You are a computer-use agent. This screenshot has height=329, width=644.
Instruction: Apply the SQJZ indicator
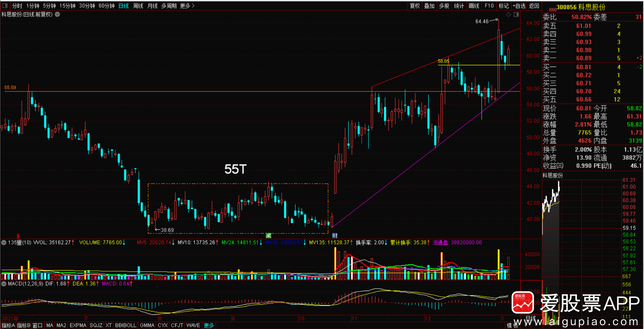[96, 325]
